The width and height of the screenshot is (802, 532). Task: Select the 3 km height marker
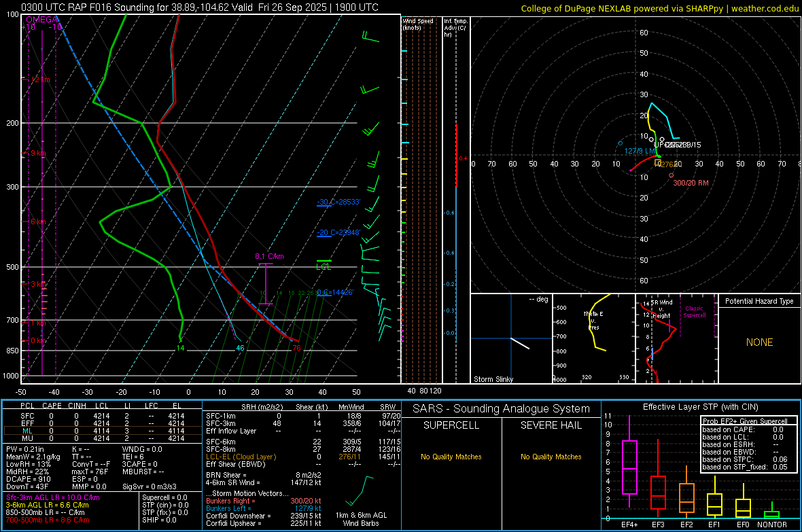click(x=38, y=284)
